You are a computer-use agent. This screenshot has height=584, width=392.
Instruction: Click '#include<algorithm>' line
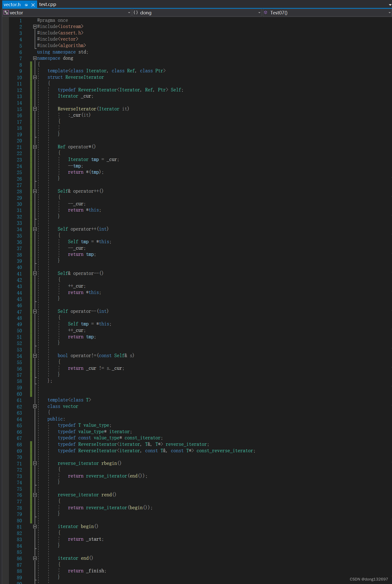61,46
